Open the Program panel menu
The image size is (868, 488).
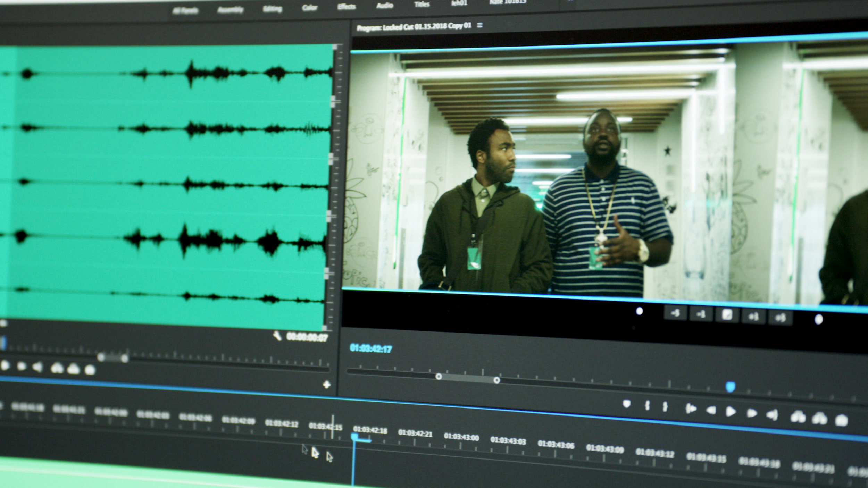coord(480,25)
